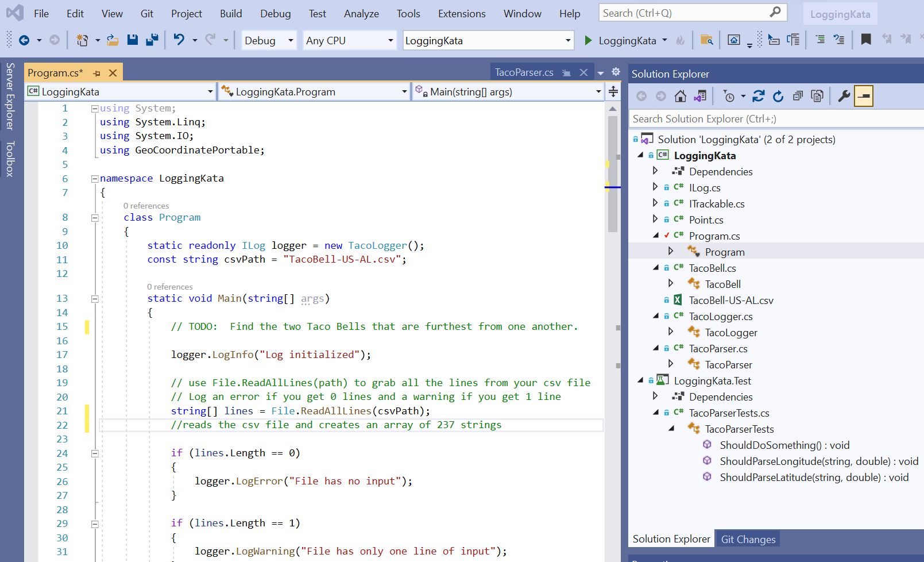Start debugging with green play arrow
924x562 pixels.
pyautogui.click(x=588, y=40)
